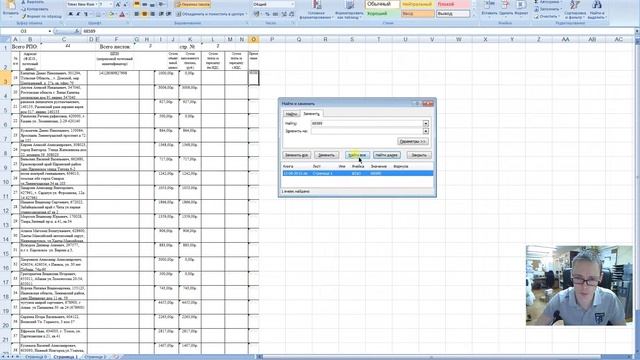This screenshot has width=640, height=360.
Task: Click the Align text left icon
Action: [137, 14]
